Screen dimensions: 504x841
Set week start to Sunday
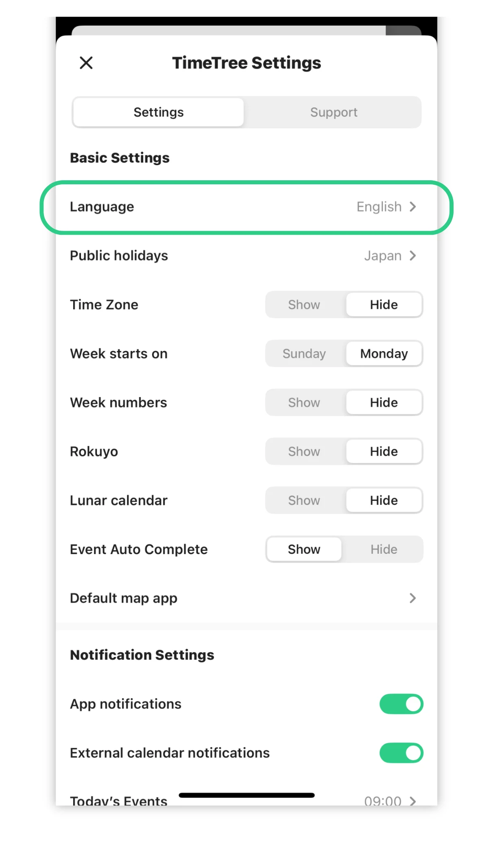(x=304, y=354)
